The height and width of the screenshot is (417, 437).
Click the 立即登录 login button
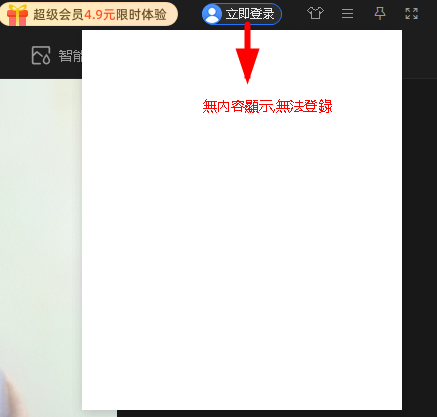point(242,14)
